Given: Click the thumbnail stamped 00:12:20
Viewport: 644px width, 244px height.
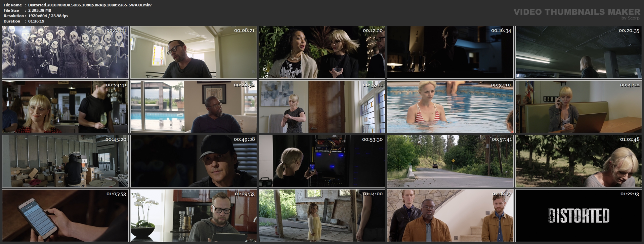Looking at the screenshot, I should coord(322,52).
